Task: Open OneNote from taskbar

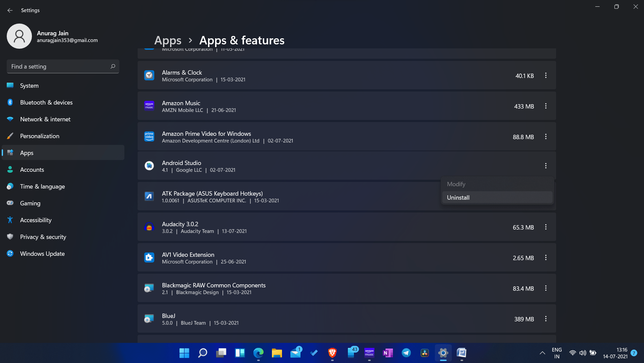Action: click(x=388, y=353)
